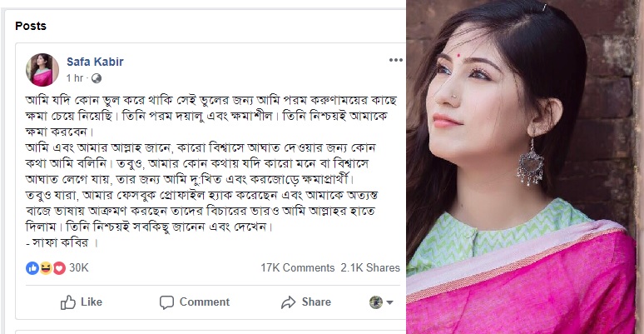Click the small avatar beside Share

point(376,302)
